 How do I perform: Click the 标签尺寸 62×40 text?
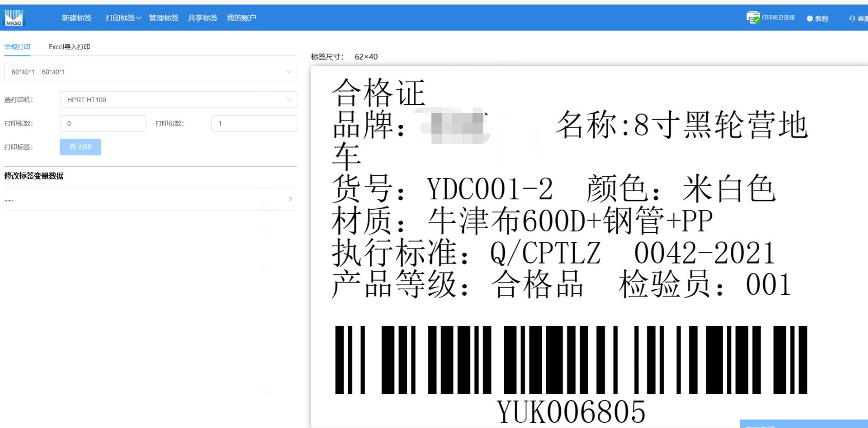pyautogui.click(x=344, y=57)
